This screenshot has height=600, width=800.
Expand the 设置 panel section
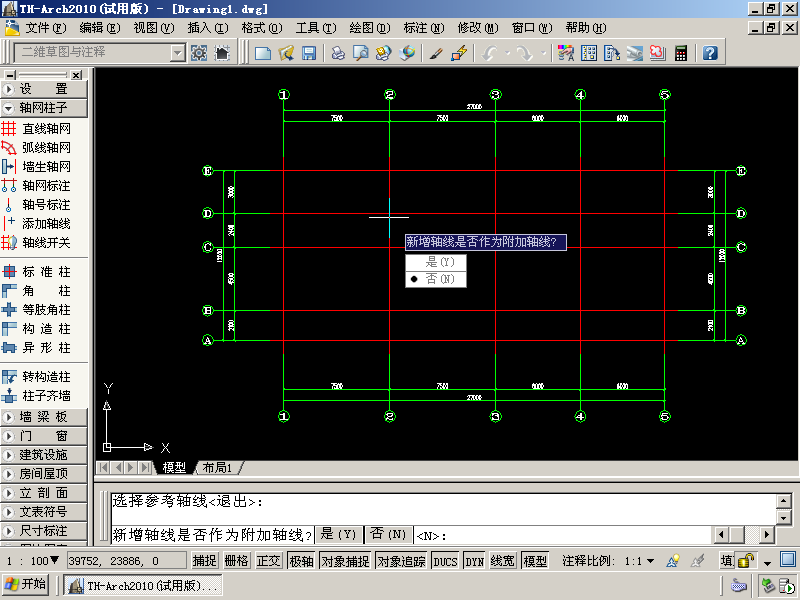tap(44, 89)
